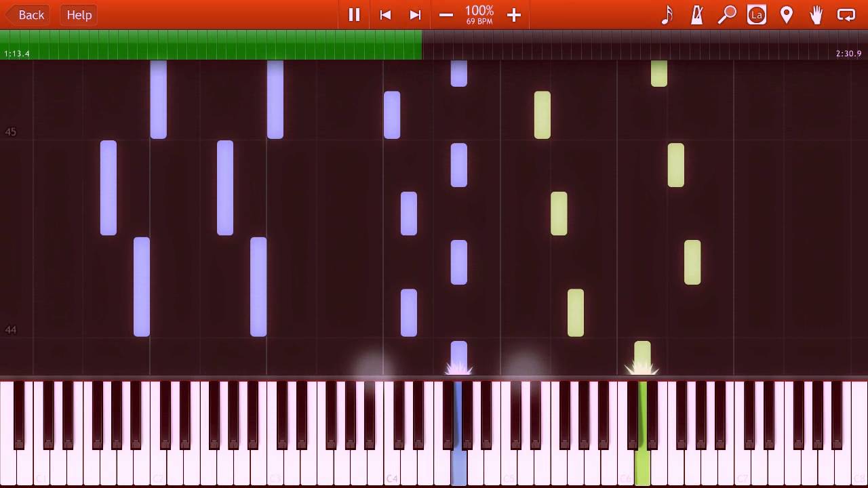The image size is (868, 488).
Task: Click the green falling note touching the keyboard
Action: (642, 357)
